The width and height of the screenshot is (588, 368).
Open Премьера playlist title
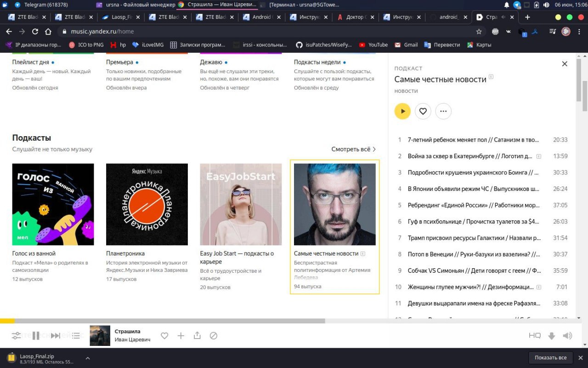tap(119, 62)
